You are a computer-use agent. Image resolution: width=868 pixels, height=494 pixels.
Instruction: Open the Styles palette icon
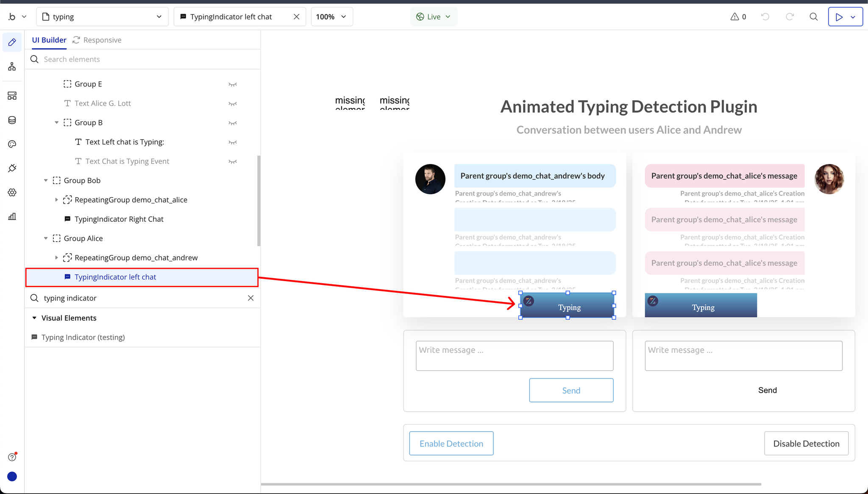[x=12, y=144]
